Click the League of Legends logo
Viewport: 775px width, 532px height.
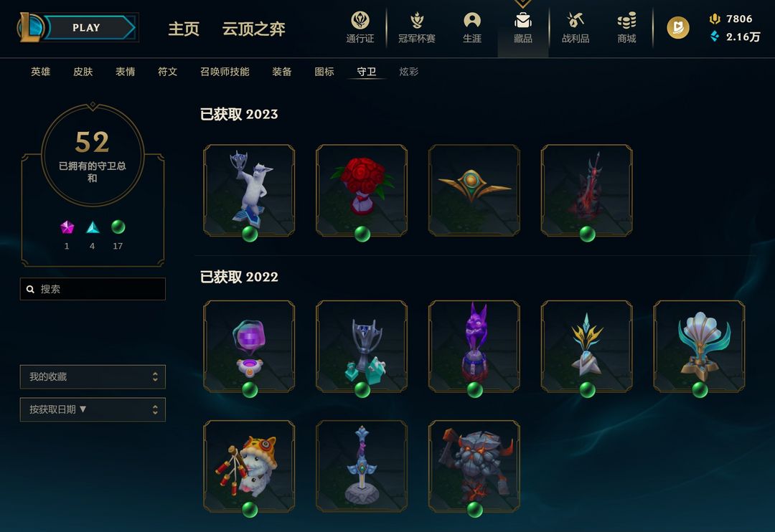pos(29,28)
